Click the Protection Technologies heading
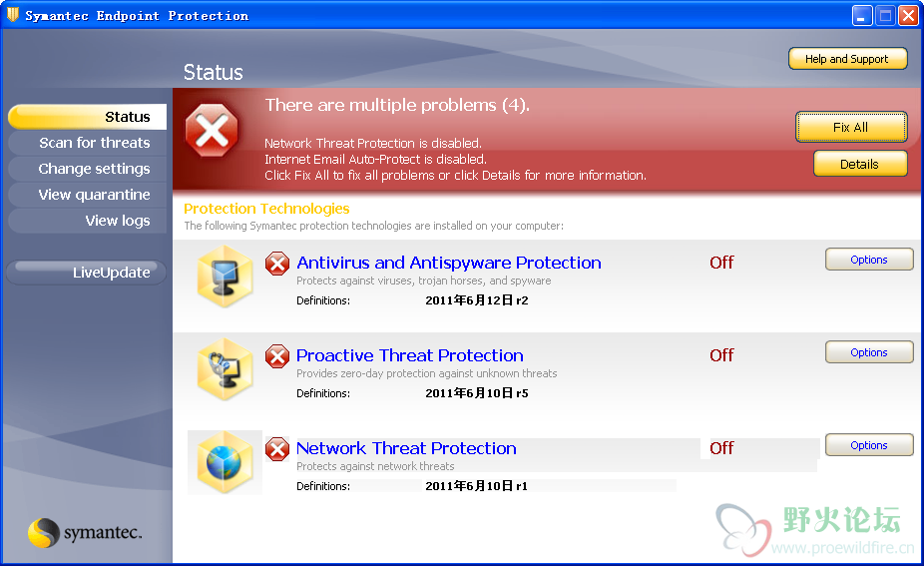Screen dimensions: 924x566 tap(266, 209)
